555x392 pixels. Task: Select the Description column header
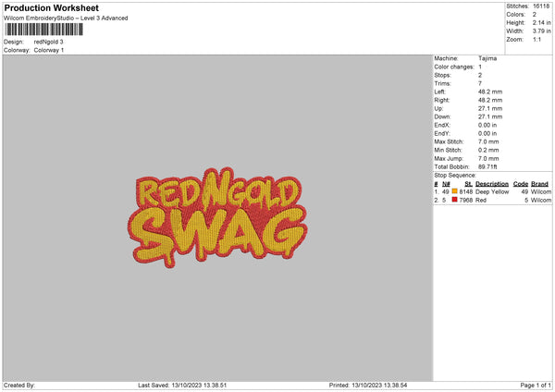pos(492,184)
